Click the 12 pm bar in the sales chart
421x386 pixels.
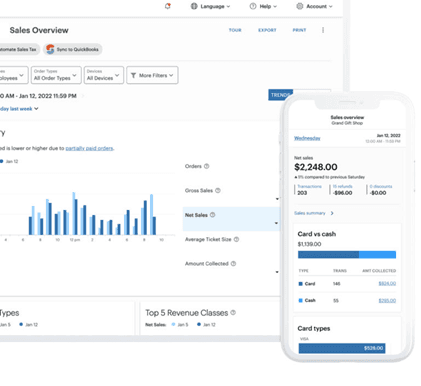tap(75, 213)
